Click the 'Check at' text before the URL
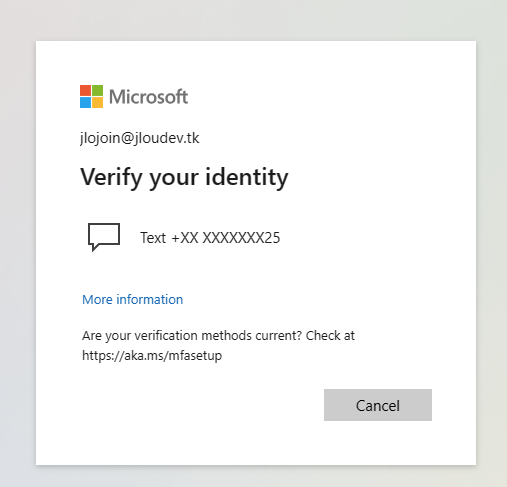The image size is (507, 487). tap(330, 335)
